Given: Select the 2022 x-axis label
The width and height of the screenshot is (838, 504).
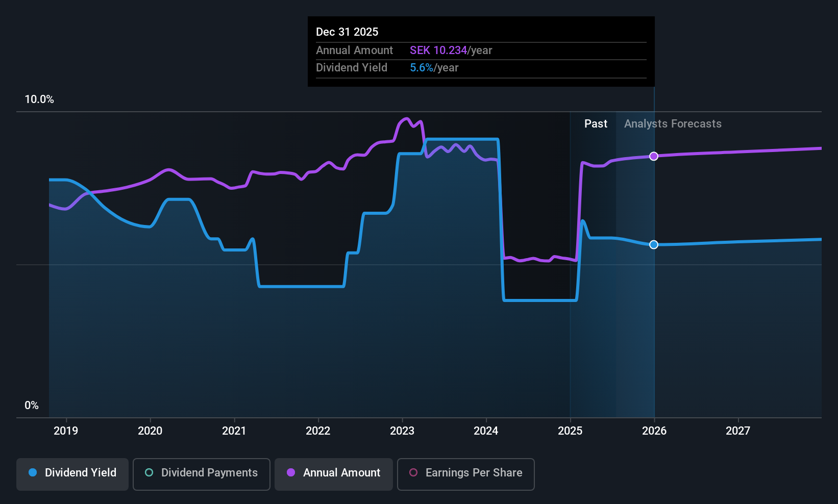Looking at the screenshot, I should pos(318,431).
